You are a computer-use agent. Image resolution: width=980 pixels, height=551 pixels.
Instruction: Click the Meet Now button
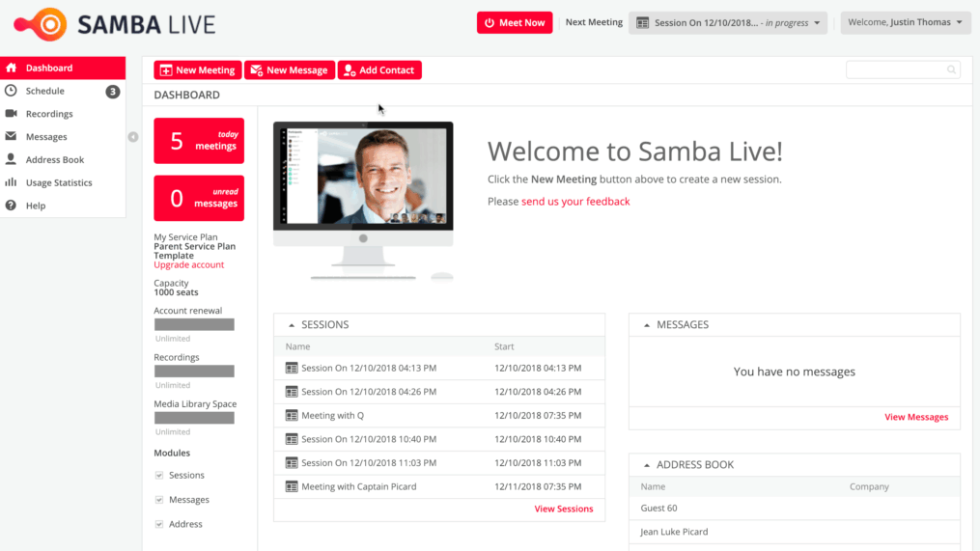(515, 22)
